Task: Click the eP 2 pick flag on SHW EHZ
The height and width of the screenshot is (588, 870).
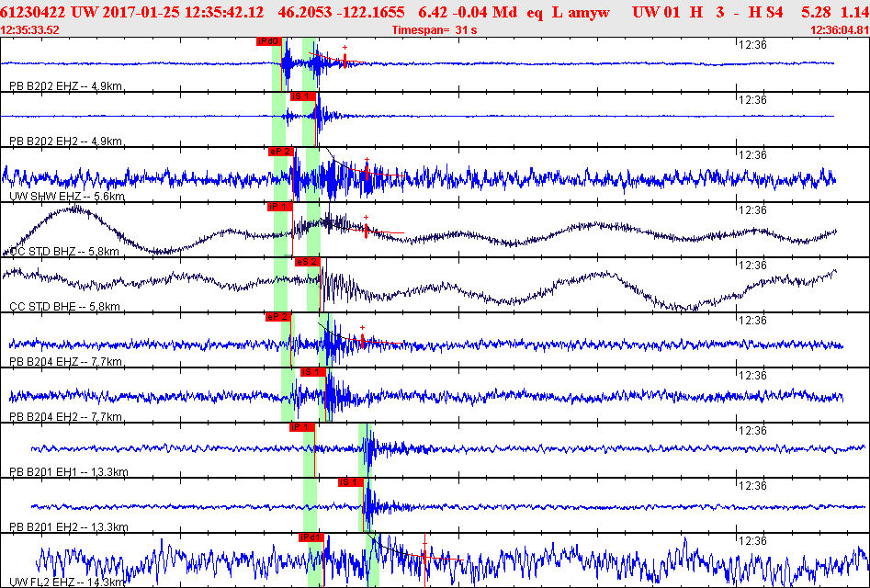Action: [x=280, y=152]
